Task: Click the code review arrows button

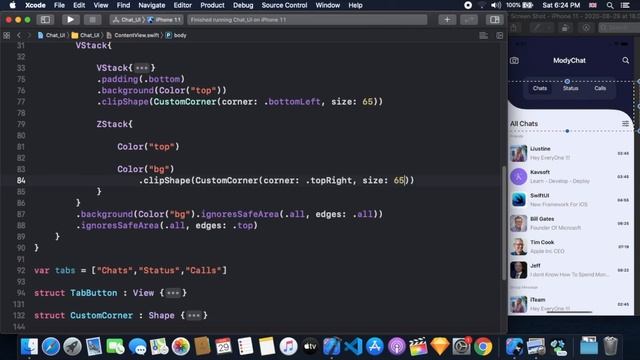Action: coord(469,20)
